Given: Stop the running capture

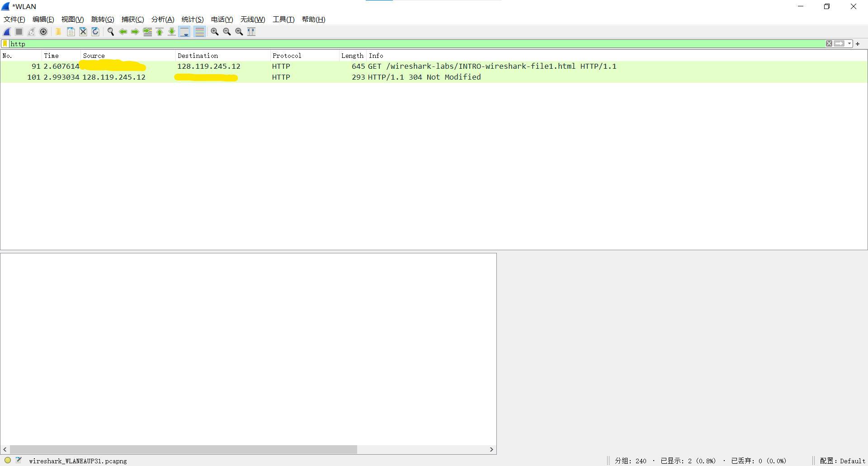Looking at the screenshot, I should point(19,32).
